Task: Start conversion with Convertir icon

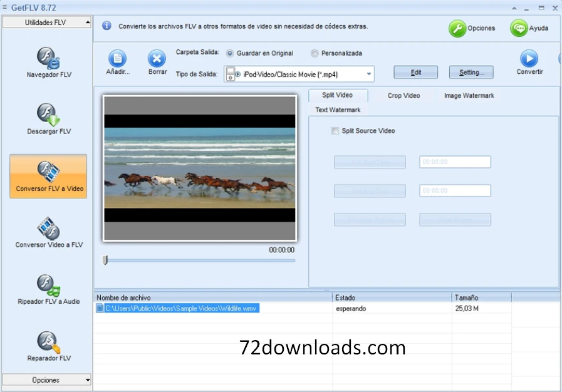Action: 529,59
